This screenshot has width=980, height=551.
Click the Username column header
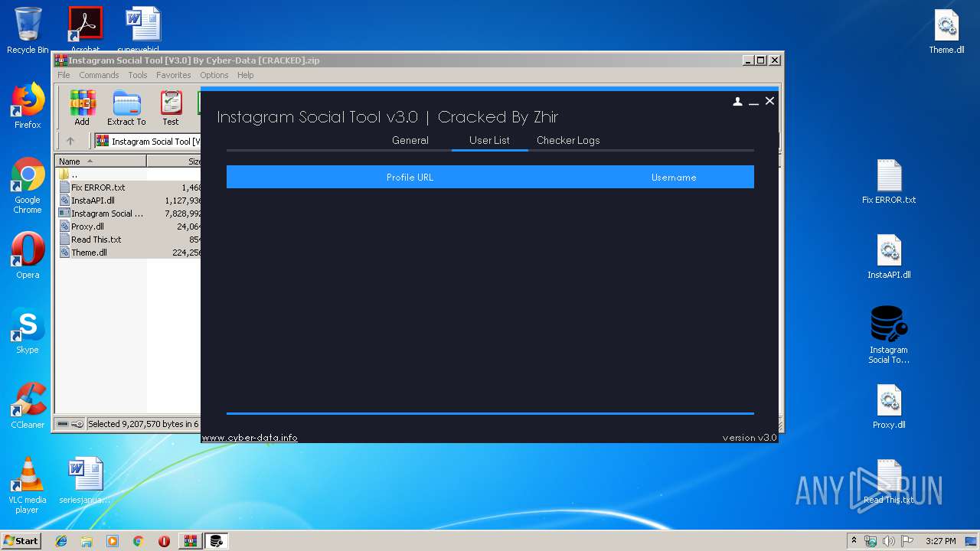tap(674, 177)
